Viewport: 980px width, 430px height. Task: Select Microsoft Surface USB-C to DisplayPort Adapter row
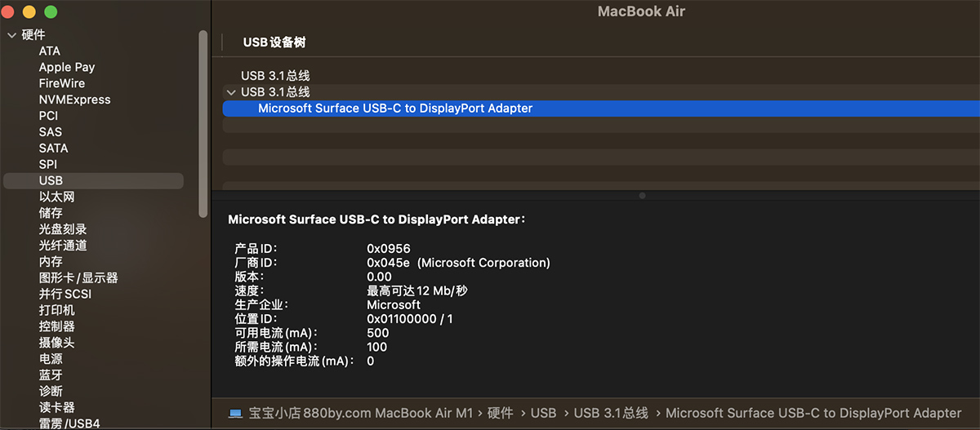point(395,109)
